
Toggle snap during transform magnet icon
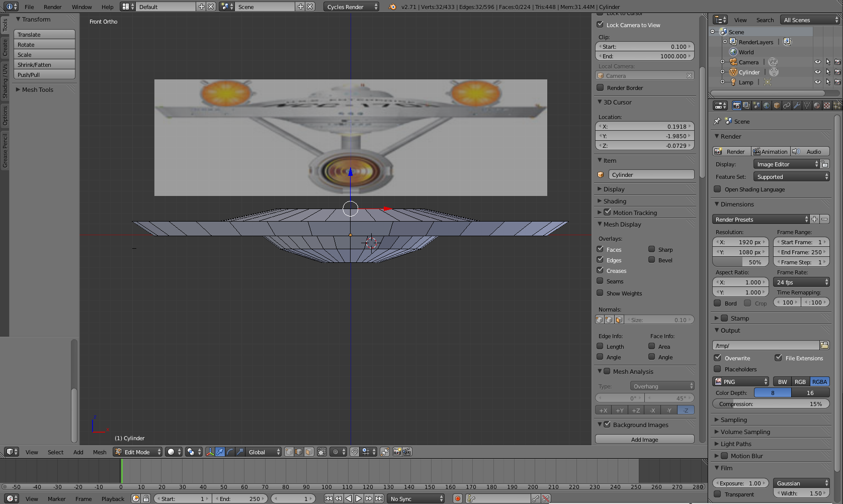pyautogui.click(x=355, y=452)
